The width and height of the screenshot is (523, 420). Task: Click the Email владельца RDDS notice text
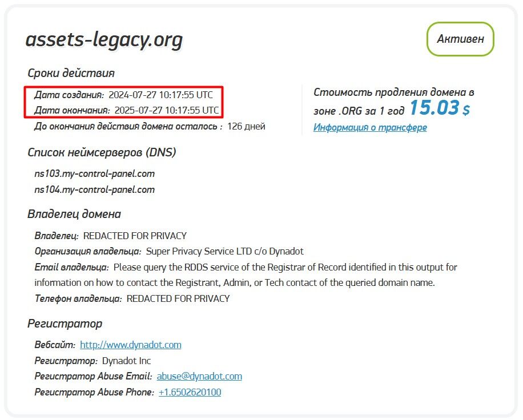pos(246,275)
